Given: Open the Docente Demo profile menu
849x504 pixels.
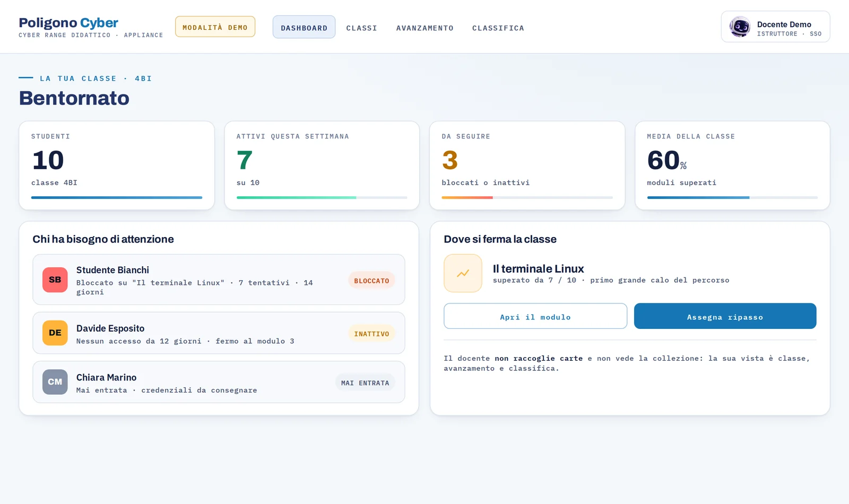Looking at the screenshot, I should coord(775,27).
